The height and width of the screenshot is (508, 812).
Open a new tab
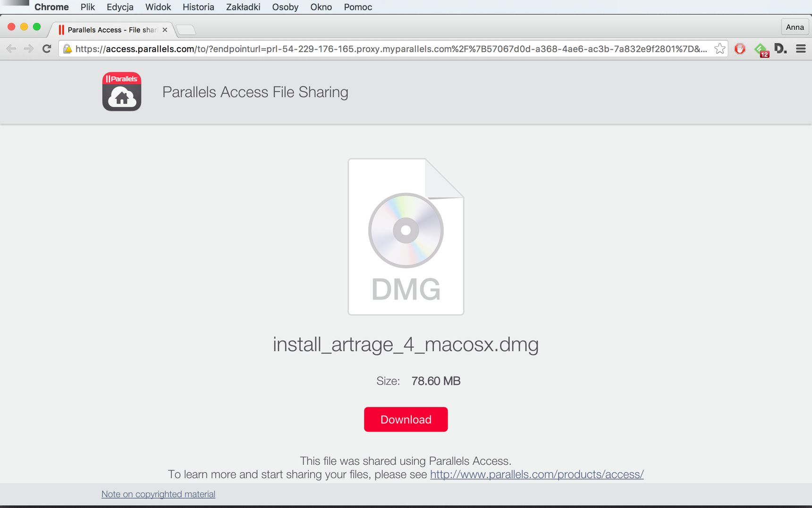[186, 30]
